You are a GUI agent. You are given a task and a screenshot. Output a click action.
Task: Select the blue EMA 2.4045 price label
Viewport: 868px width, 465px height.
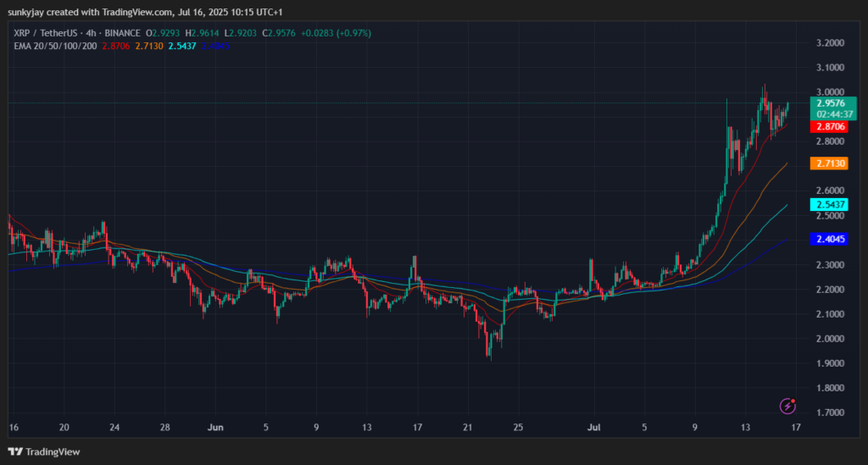tap(829, 239)
